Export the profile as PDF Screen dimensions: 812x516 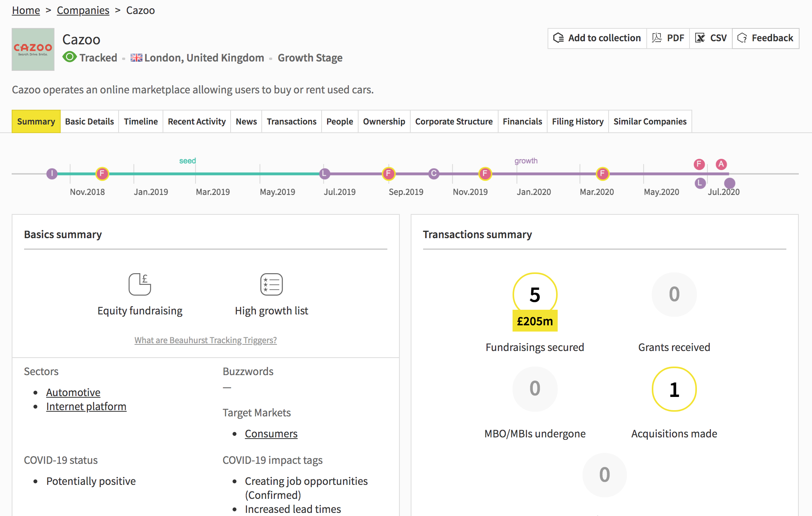click(x=668, y=38)
